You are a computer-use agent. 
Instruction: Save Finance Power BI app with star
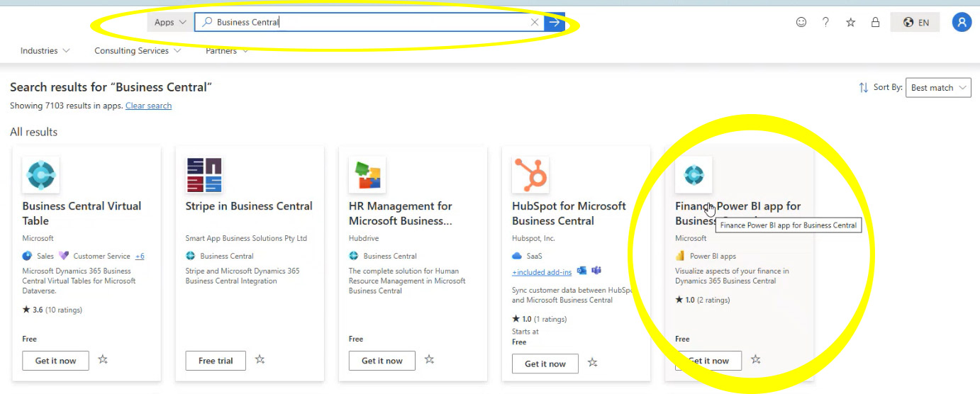point(755,360)
